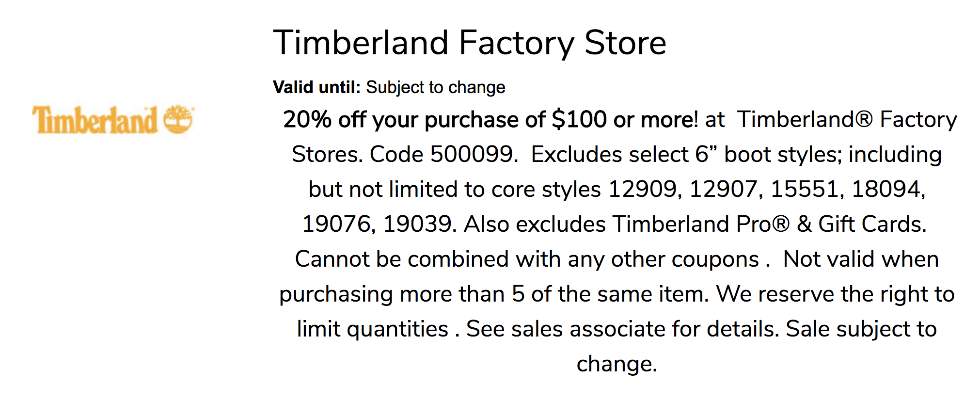Viewport: 980px width, 417px height.
Task: Click style number 19076
Action: point(335,224)
